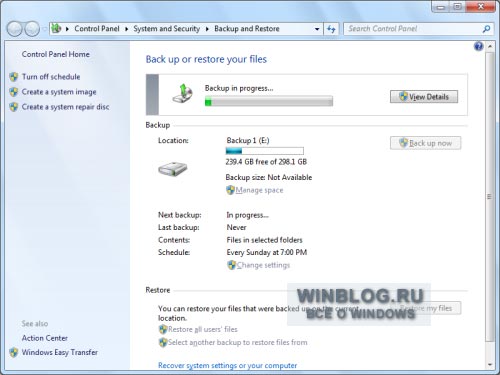Click shield icon next to Manage space
The height and width of the screenshot is (375, 500).
coord(230,190)
